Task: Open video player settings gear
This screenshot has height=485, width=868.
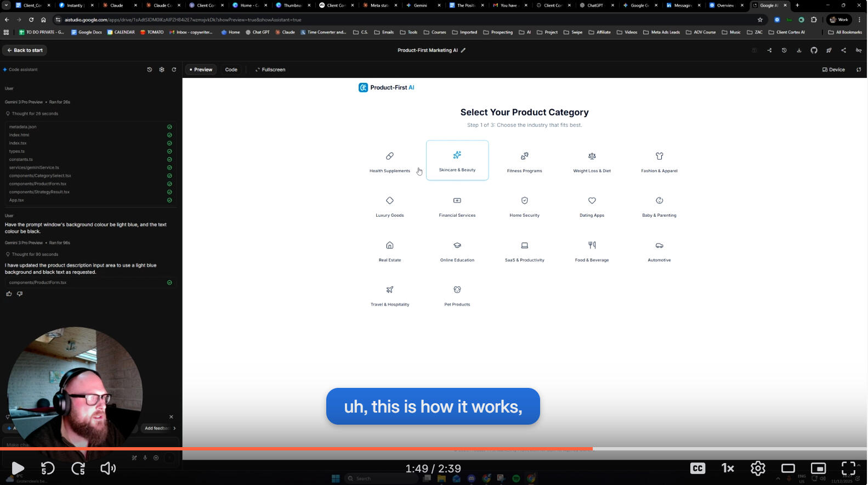Action: point(758,468)
